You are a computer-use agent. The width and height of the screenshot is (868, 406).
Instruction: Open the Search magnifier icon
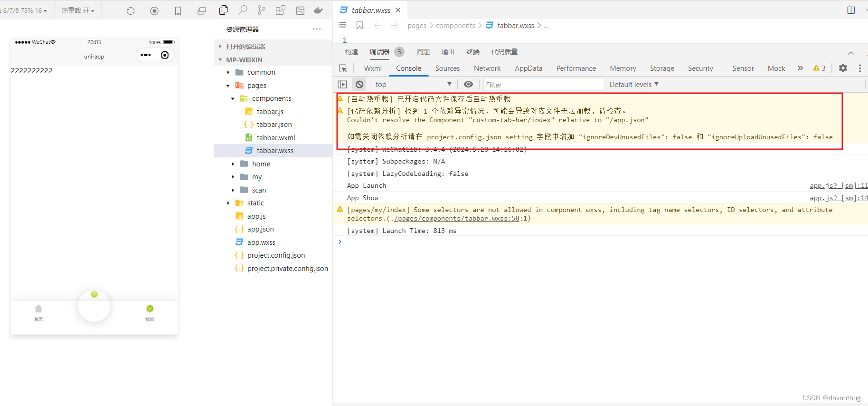click(243, 10)
